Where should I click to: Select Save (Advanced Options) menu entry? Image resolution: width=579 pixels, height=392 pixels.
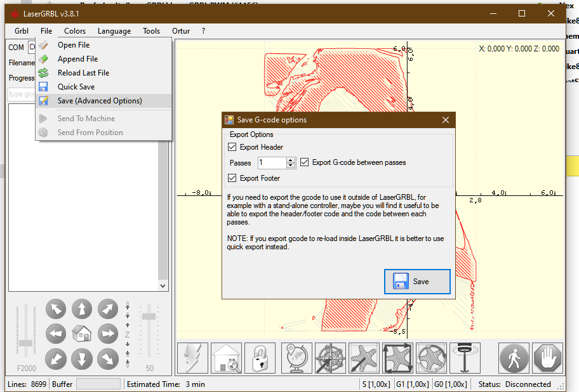(x=103, y=101)
